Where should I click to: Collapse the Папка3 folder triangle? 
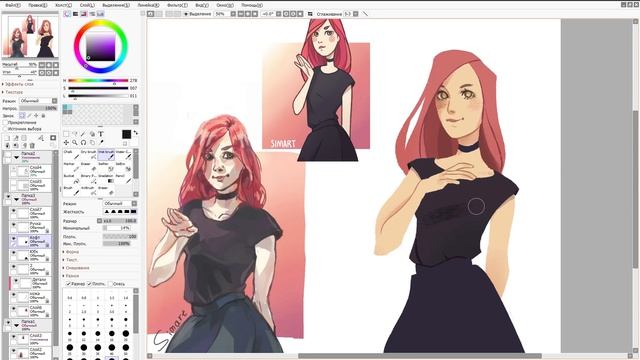click(17, 200)
